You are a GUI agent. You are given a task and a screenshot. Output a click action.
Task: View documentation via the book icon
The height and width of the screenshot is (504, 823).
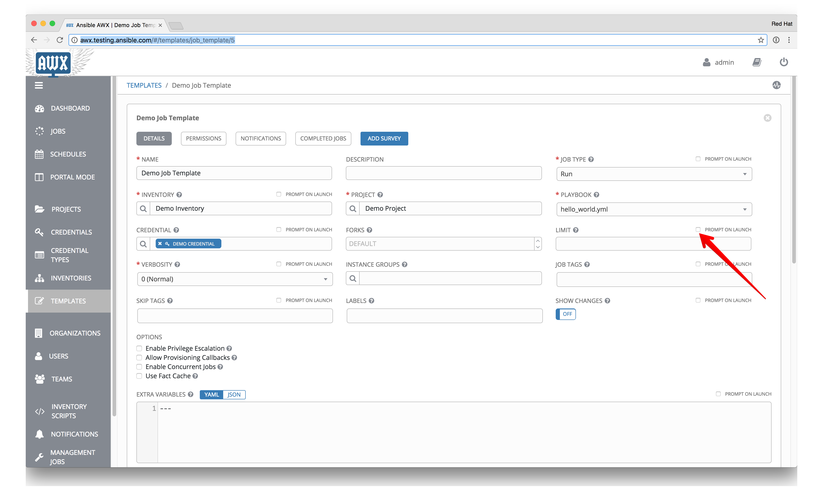(757, 62)
